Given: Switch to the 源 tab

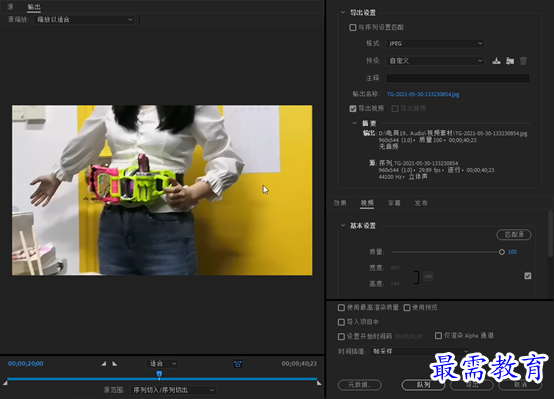Looking at the screenshot, I should pos(10,7).
